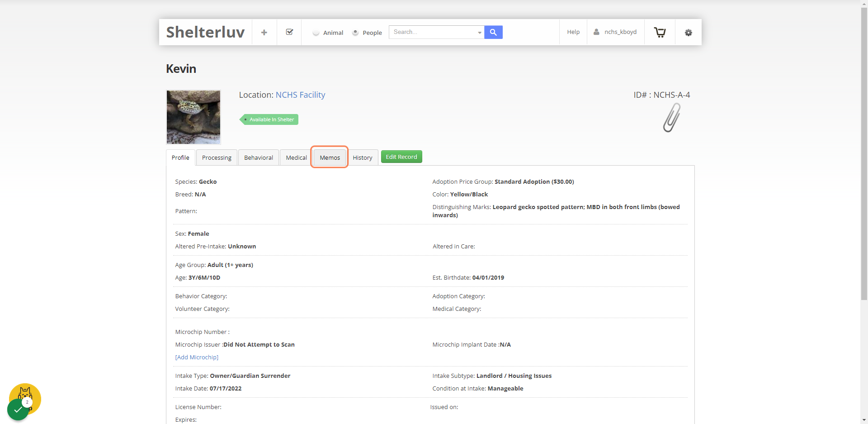Click the green Edit Record button
Viewport: 868px width, 424px height.
pyautogui.click(x=401, y=157)
